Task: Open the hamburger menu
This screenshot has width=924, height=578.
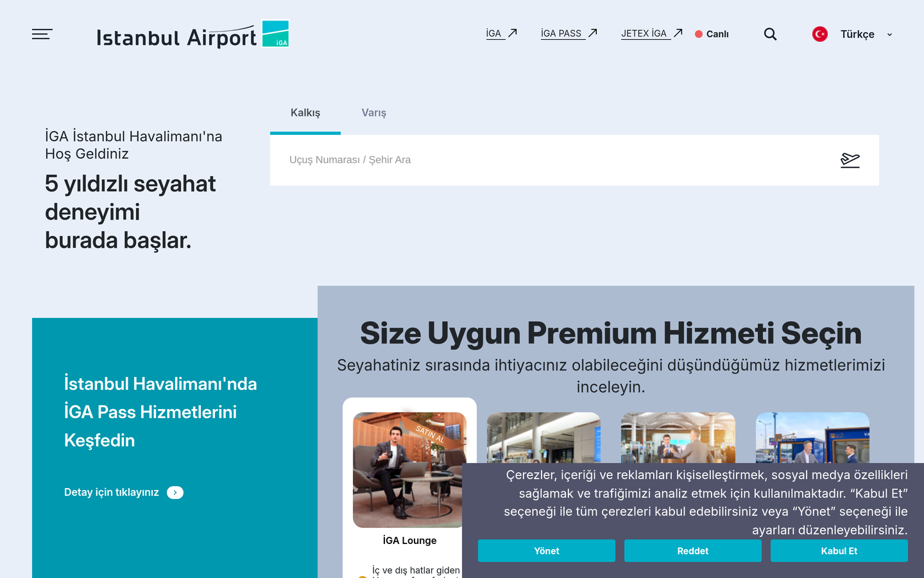Action: coord(42,34)
